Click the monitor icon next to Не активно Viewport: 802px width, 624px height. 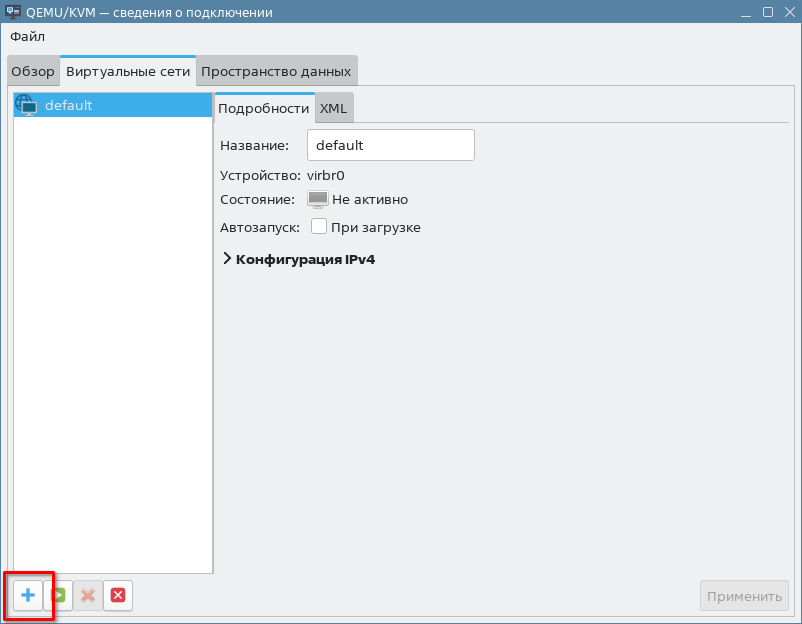(x=318, y=199)
